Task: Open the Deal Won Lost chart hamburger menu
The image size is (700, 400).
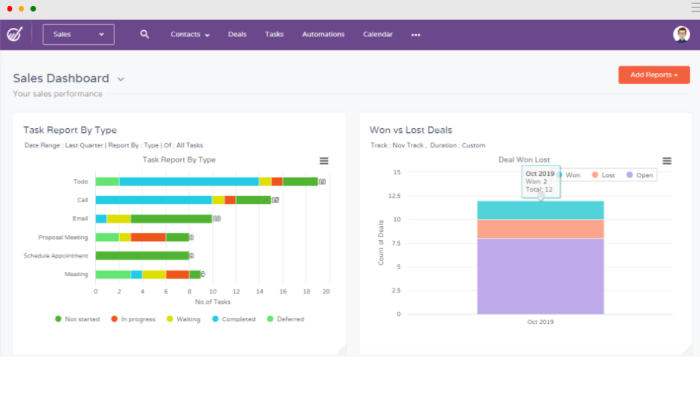Action: tap(667, 160)
